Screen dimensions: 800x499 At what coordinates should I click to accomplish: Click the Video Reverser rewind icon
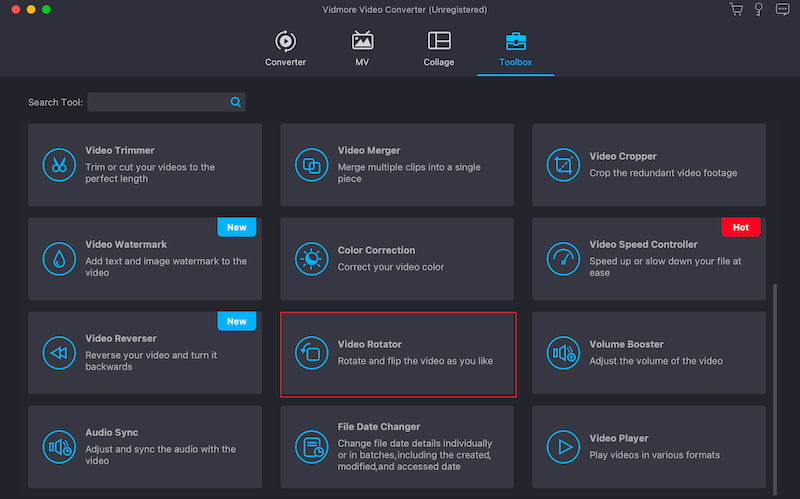click(x=59, y=353)
